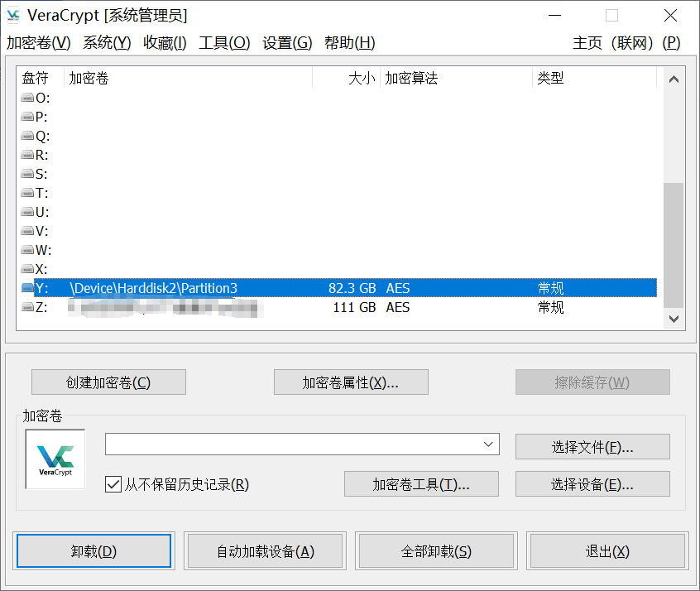This screenshot has width=700, height=591.
Task: Click the mounted Y: drive icon
Action: click(27, 288)
